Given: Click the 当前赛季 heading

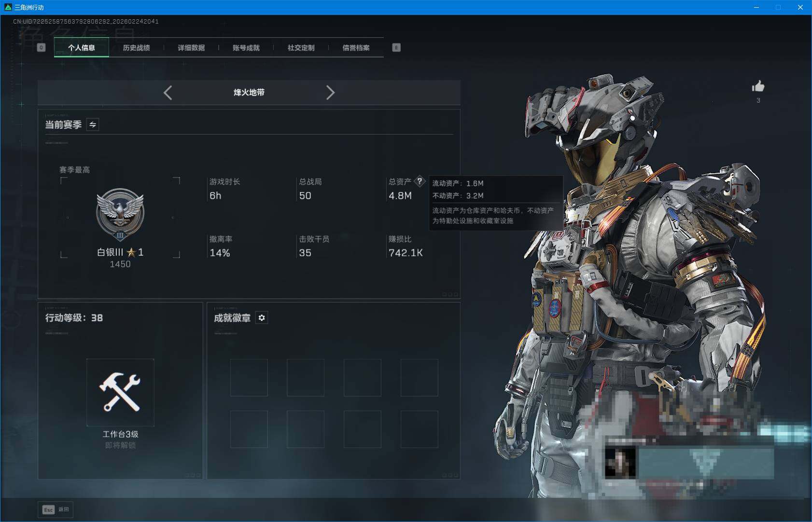Looking at the screenshot, I should 63,124.
